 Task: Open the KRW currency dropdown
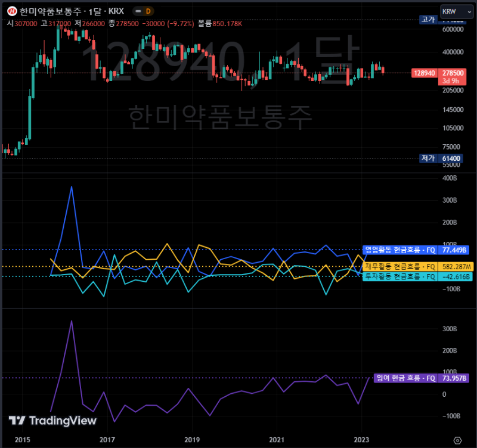click(457, 12)
